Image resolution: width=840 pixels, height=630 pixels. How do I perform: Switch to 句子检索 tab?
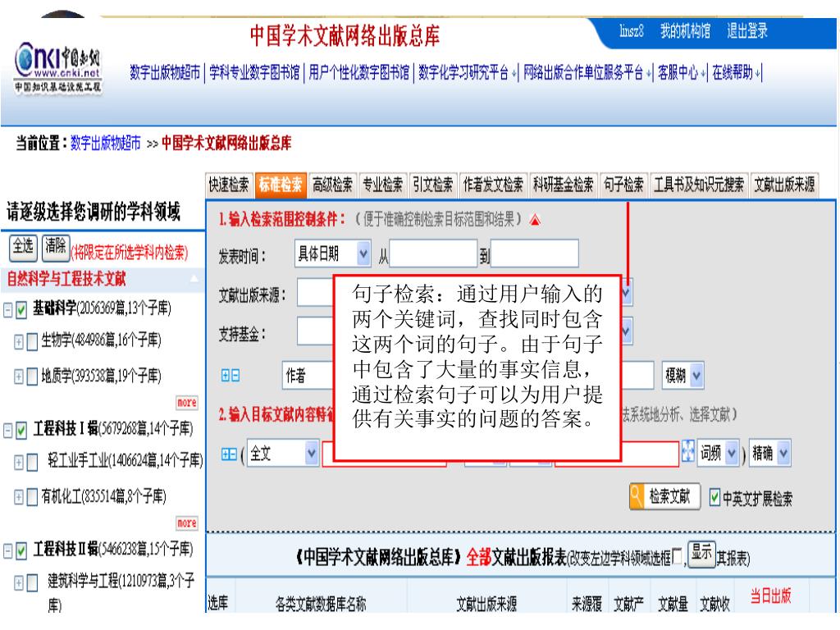[623, 185]
